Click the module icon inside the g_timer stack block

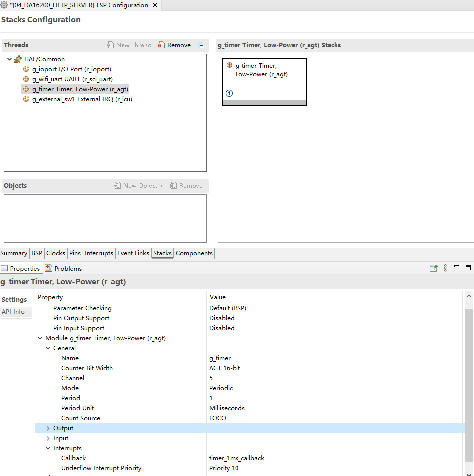click(229, 65)
